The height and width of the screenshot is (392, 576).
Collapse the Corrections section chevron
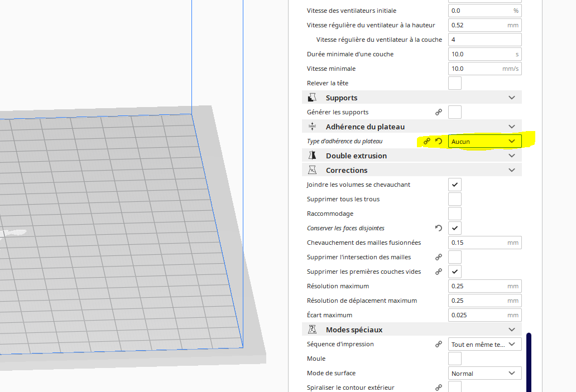click(512, 170)
